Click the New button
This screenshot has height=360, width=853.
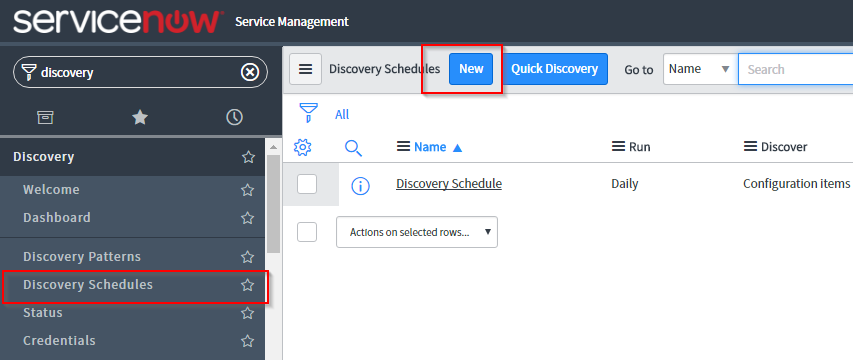(x=471, y=69)
